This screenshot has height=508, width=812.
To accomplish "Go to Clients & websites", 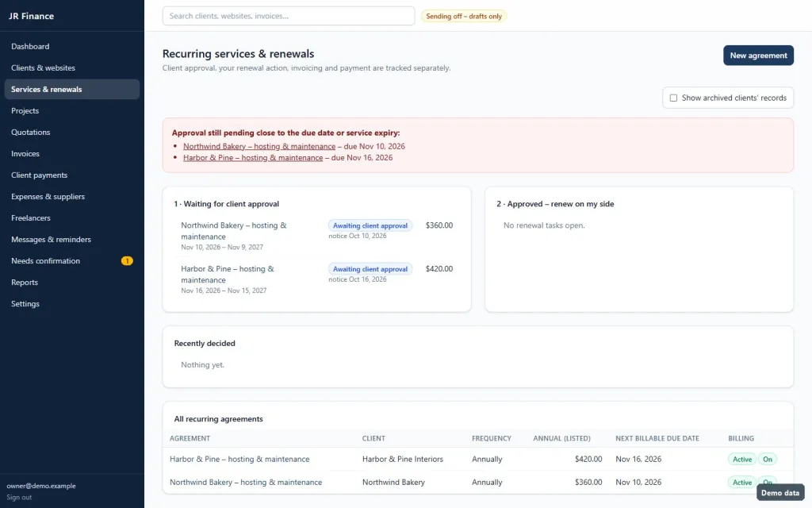I will tap(72, 68).
